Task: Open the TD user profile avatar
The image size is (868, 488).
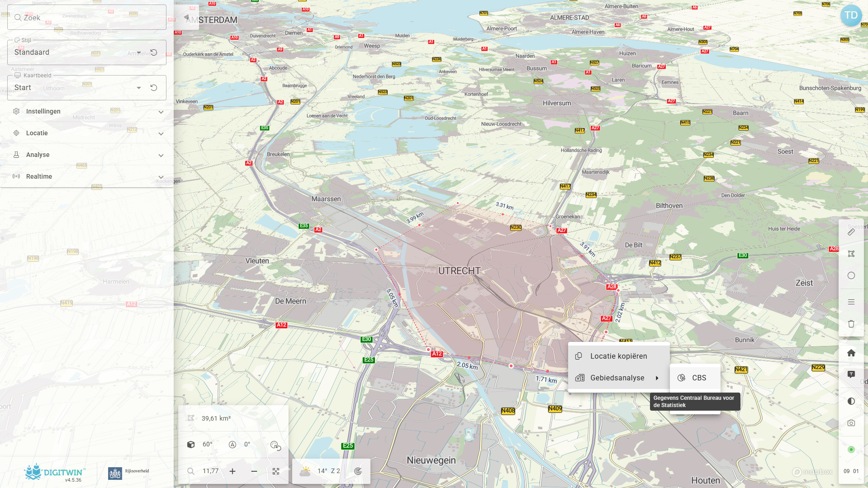Action: coord(851,15)
